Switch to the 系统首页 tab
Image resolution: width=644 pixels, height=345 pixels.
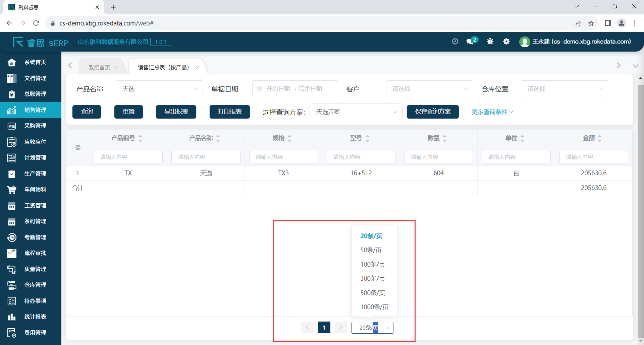click(x=99, y=67)
